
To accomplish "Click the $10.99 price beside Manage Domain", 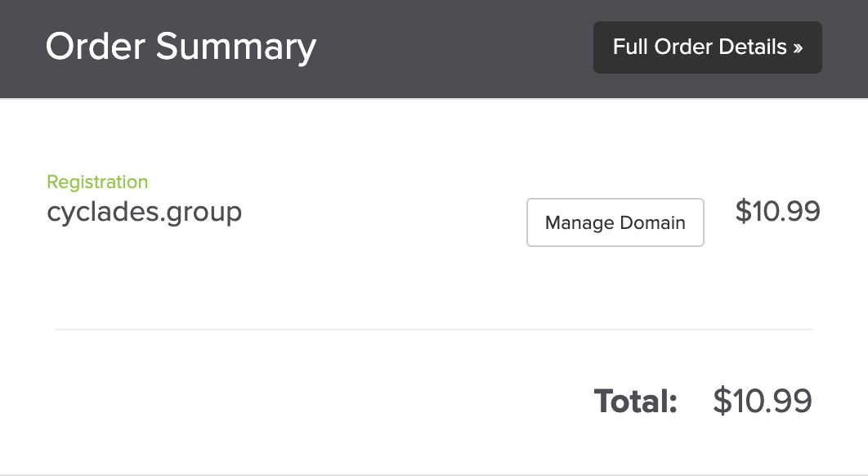I will (777, 211).
